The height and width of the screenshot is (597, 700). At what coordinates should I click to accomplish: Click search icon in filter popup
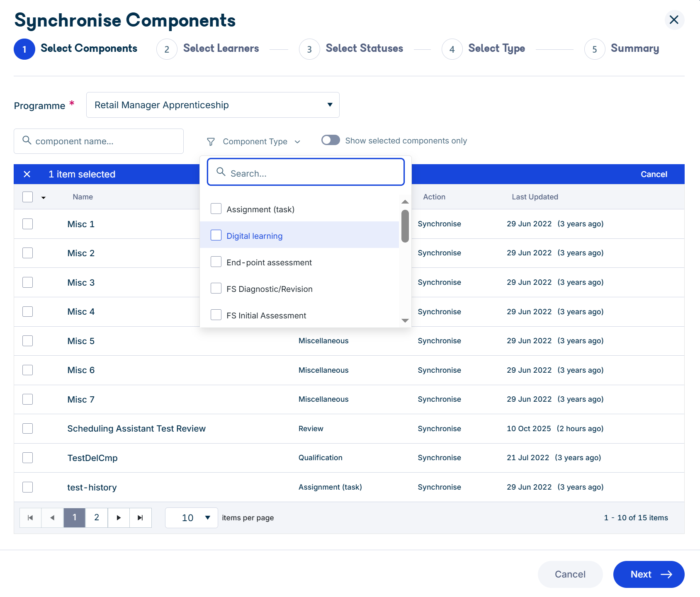tap(221, 172)
